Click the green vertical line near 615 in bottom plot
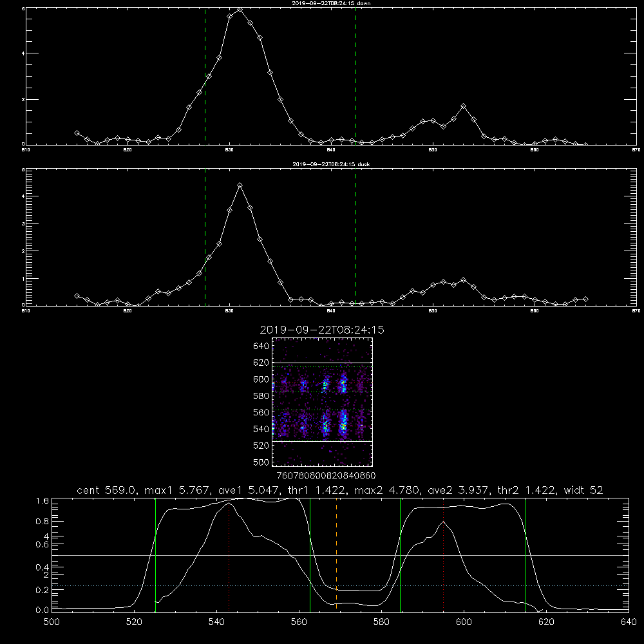 pyautogui.click(x=526, y=554)
